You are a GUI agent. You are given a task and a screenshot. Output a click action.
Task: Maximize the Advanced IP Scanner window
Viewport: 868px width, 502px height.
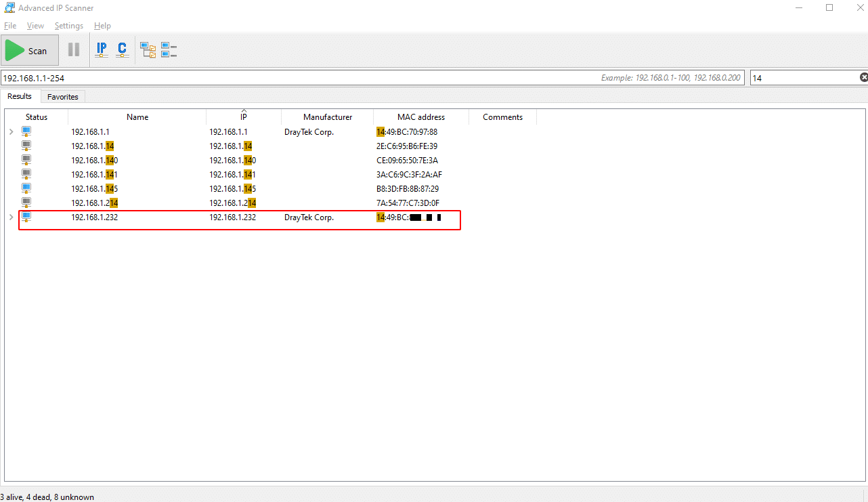click(829, 8)
